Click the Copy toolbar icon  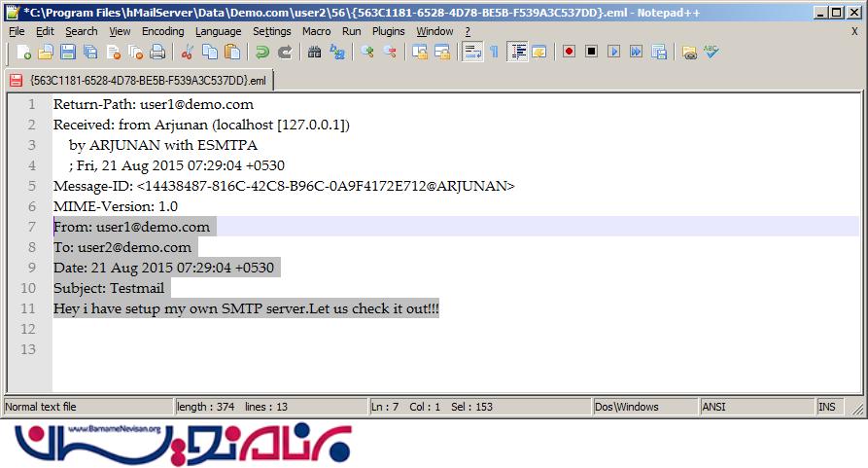(x=210, y=53)
